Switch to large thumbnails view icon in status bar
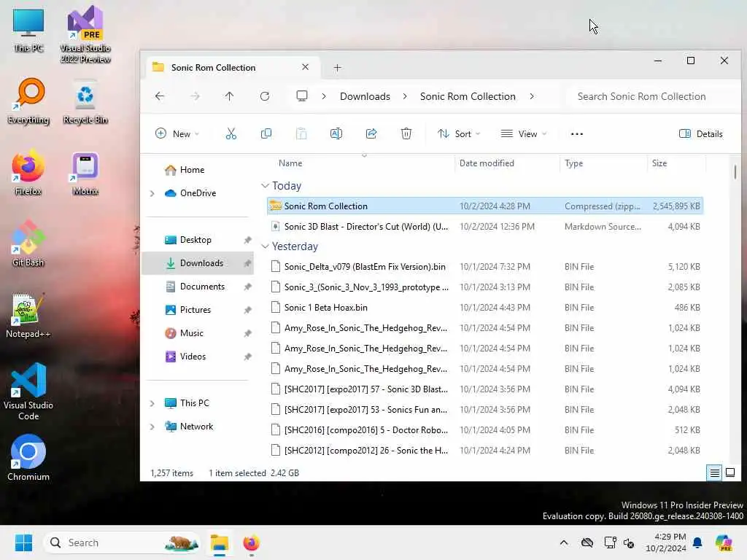The height and width of the screenshot is (560, 747). [729, 472]
